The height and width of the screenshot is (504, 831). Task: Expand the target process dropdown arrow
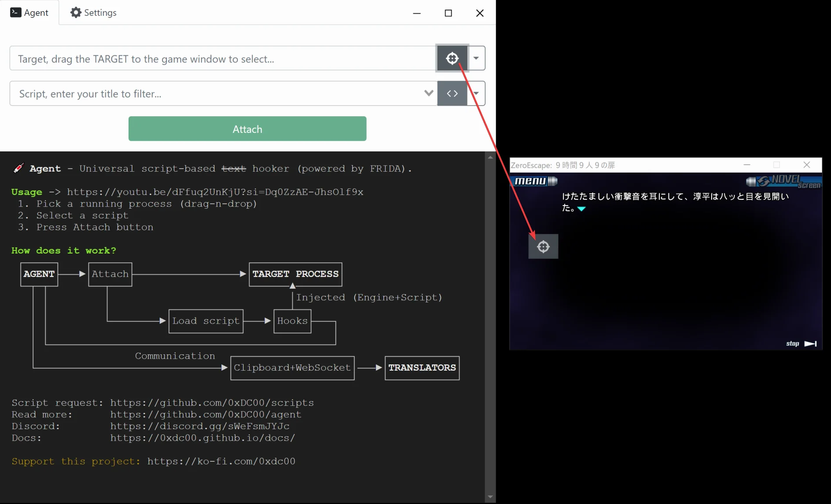coord(476,58)
